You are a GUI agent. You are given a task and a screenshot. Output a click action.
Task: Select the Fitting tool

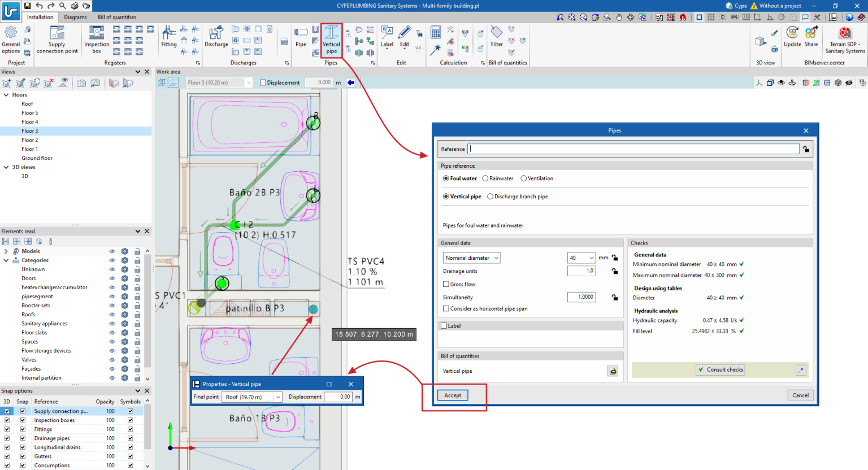[x=169, y=37]
